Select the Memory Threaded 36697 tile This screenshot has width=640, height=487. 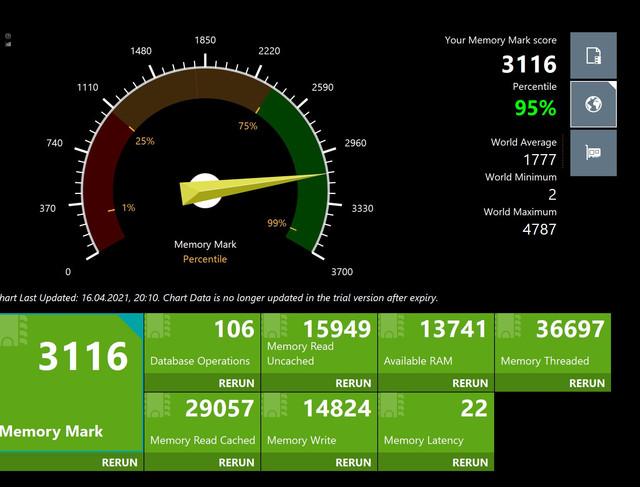point(553,343)
